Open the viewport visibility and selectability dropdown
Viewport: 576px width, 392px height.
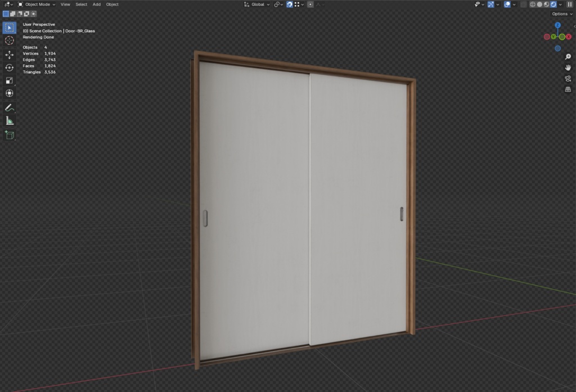(479, 4)
